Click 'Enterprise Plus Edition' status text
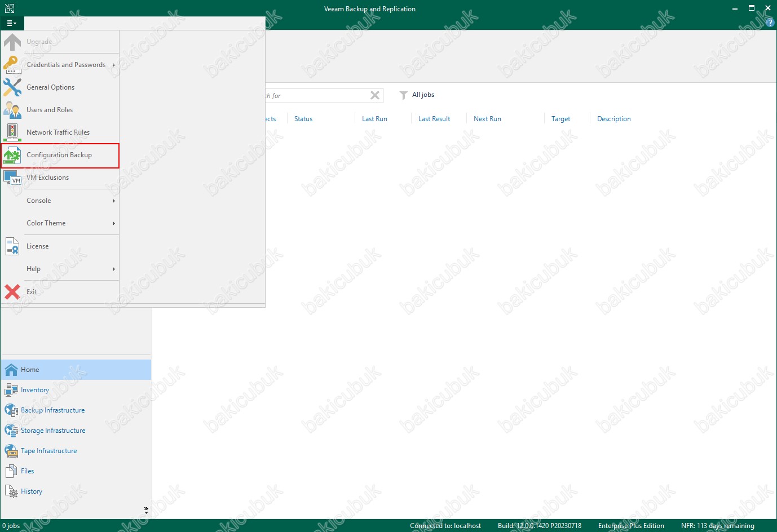Image resolution: width=777 pixels, height=532 pixels. coord(631,526)
